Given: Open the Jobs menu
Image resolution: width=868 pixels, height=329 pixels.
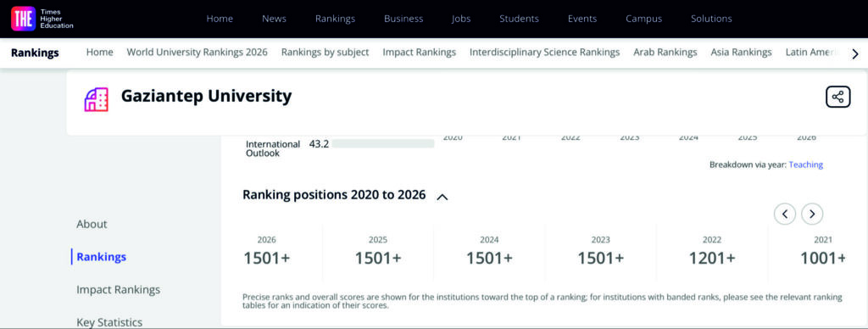Looking at the screenshot, I should (460, 19).
